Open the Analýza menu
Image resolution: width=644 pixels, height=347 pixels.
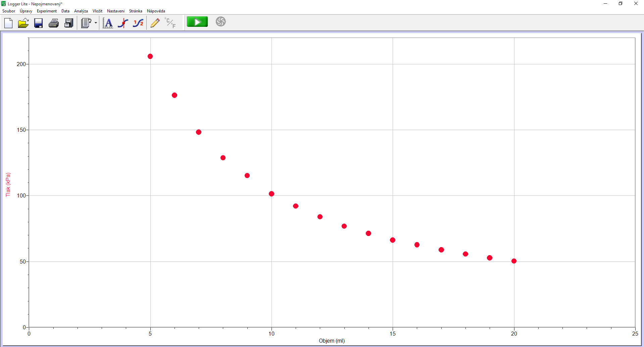pyautogui.click(x=81, y=11)
